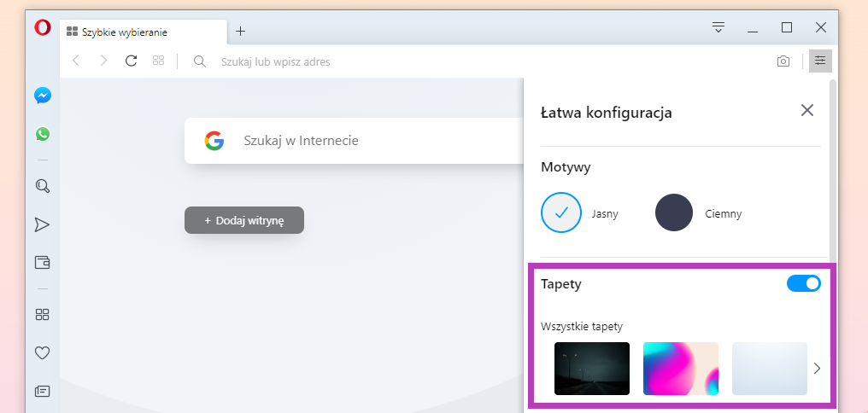Choose the colorful gradient wallpaper thumbnail

681,369
